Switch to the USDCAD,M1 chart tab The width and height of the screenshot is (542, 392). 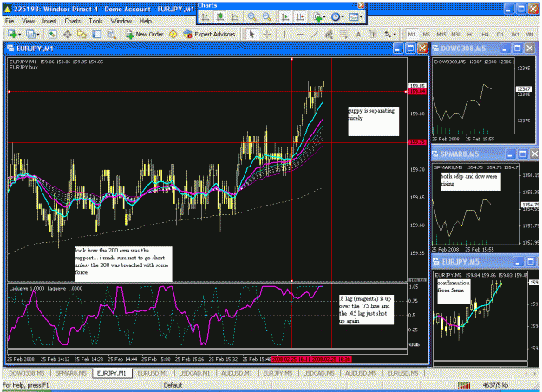194,373
